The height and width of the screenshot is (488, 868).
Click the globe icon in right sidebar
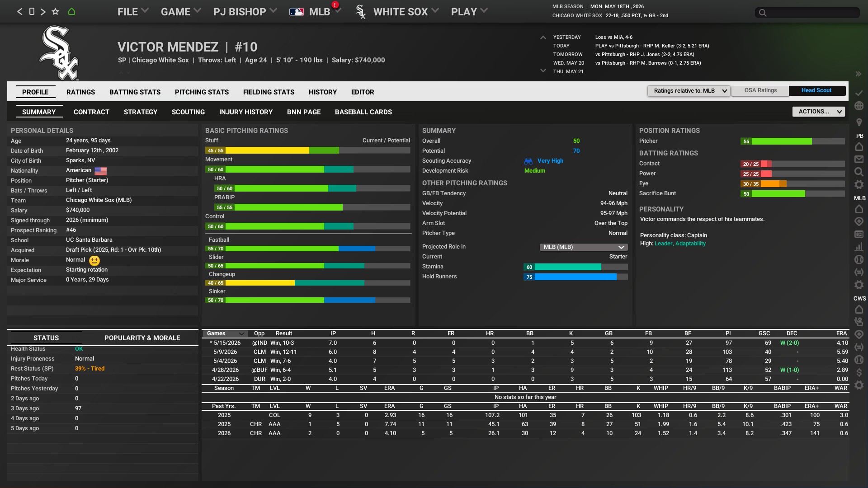(x=859, y=106)
